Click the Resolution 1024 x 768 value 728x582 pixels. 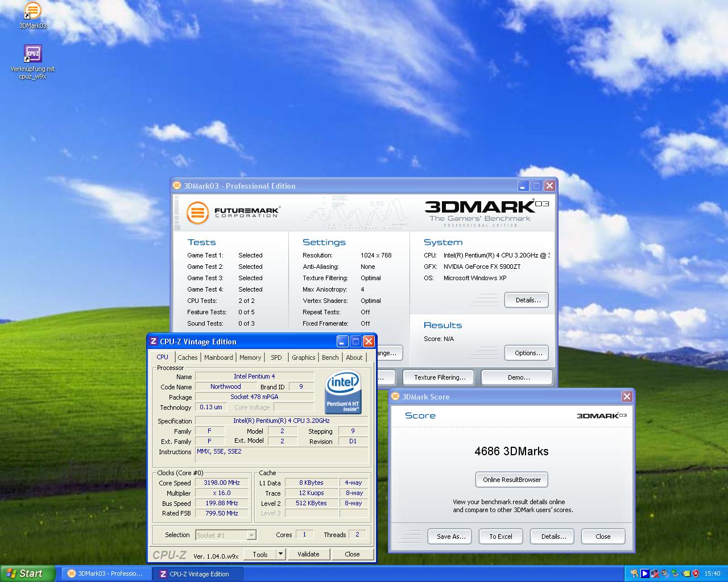[x=376, y=255]
